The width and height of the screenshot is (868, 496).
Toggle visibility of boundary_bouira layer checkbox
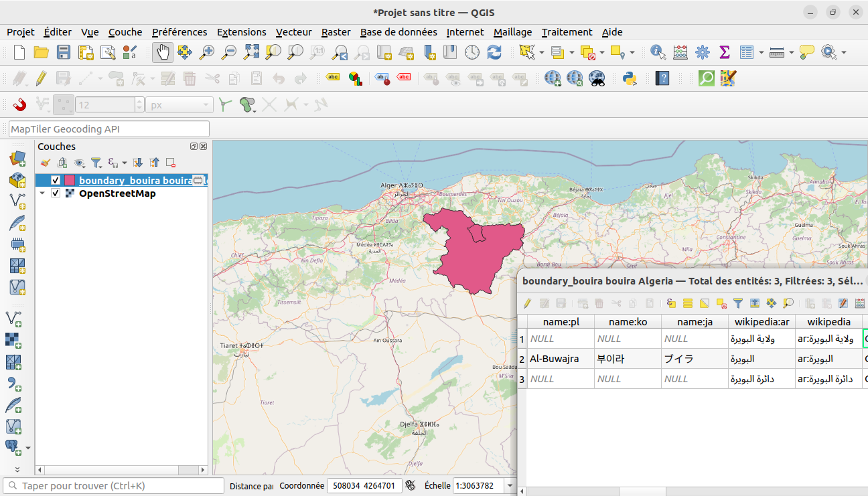click(56, 180)
